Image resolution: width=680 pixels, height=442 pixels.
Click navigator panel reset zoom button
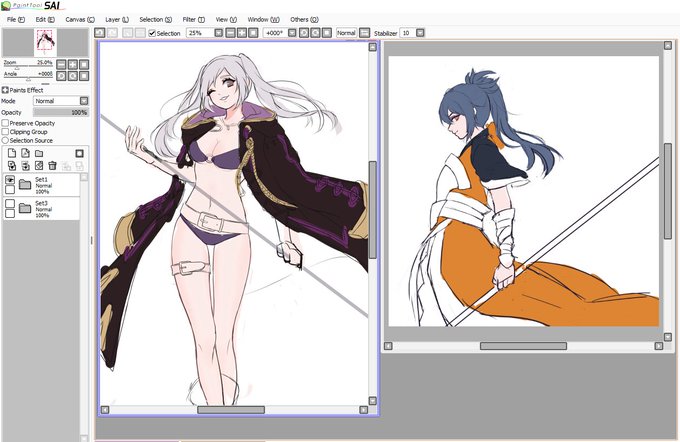coord(84,65)
